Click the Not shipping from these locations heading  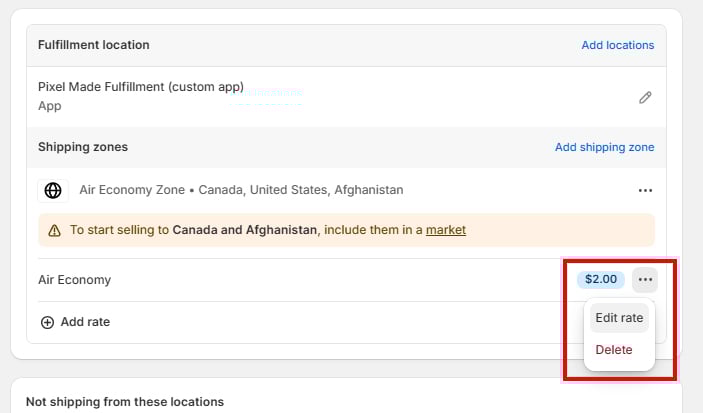click(124, 402)
